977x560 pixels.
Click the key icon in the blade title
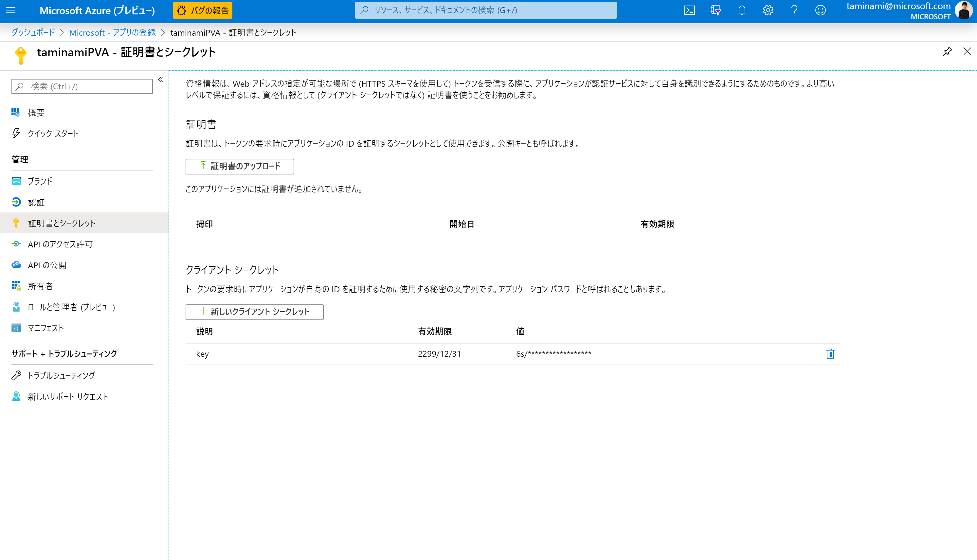coord(21,56)
